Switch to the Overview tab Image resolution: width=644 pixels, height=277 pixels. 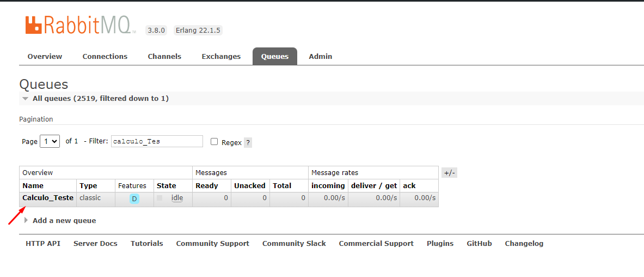(45, 56)
